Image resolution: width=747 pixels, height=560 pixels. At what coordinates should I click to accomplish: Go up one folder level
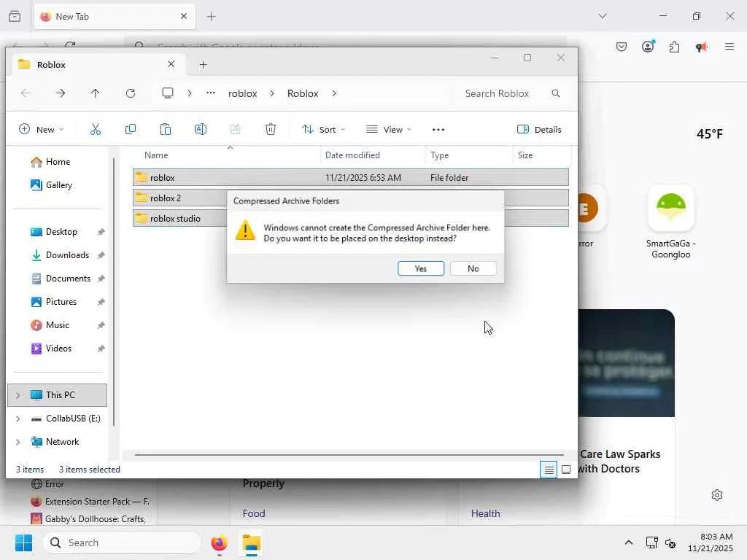coord(96,93)
